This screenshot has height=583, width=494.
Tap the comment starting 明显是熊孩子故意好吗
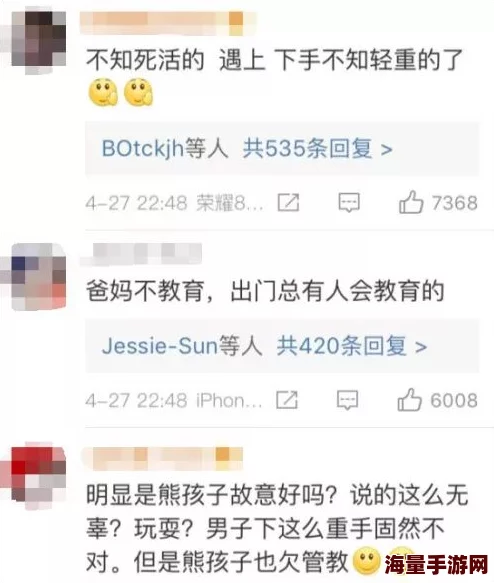pos(277,528)
